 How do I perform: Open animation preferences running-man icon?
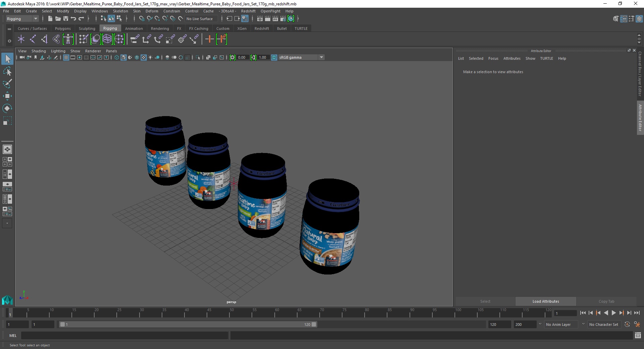[637, 325]
